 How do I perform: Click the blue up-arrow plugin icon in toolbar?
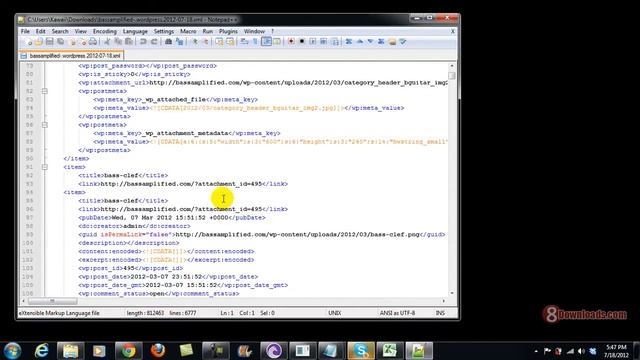[x=360, y=42]
